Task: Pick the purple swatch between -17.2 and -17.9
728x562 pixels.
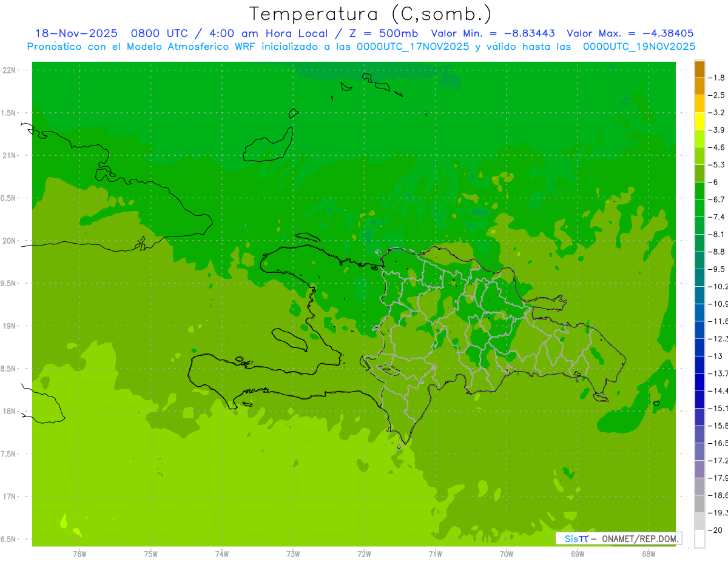Action: [x=699, y=469]
